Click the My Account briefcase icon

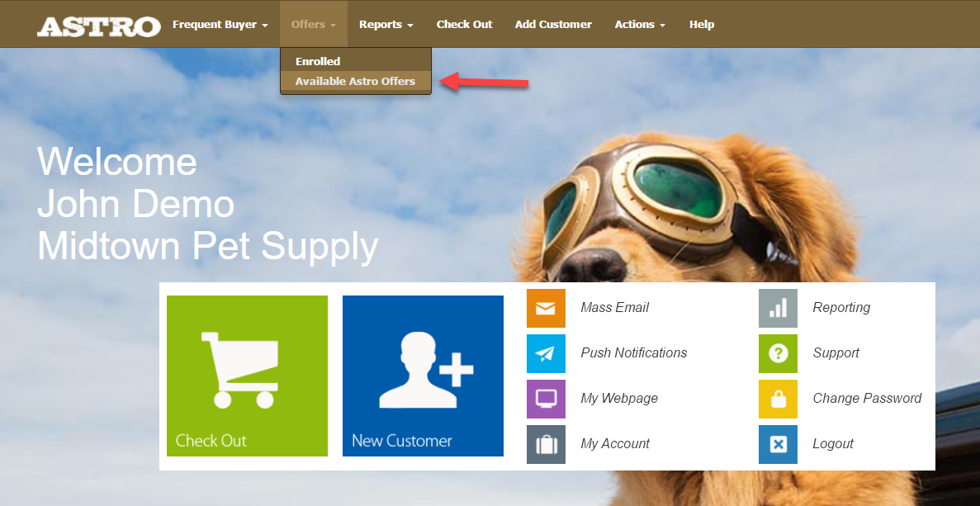[x=546, y=444]
